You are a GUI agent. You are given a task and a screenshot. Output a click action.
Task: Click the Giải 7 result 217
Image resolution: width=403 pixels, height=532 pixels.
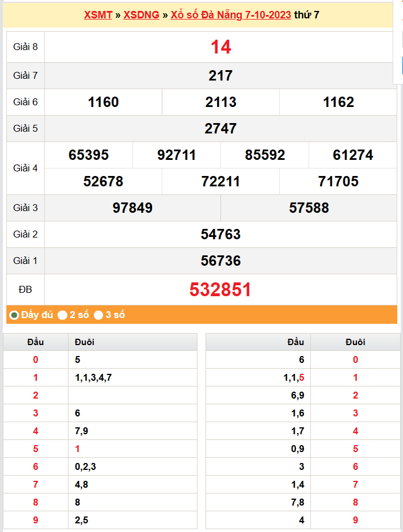click(220, 75)
